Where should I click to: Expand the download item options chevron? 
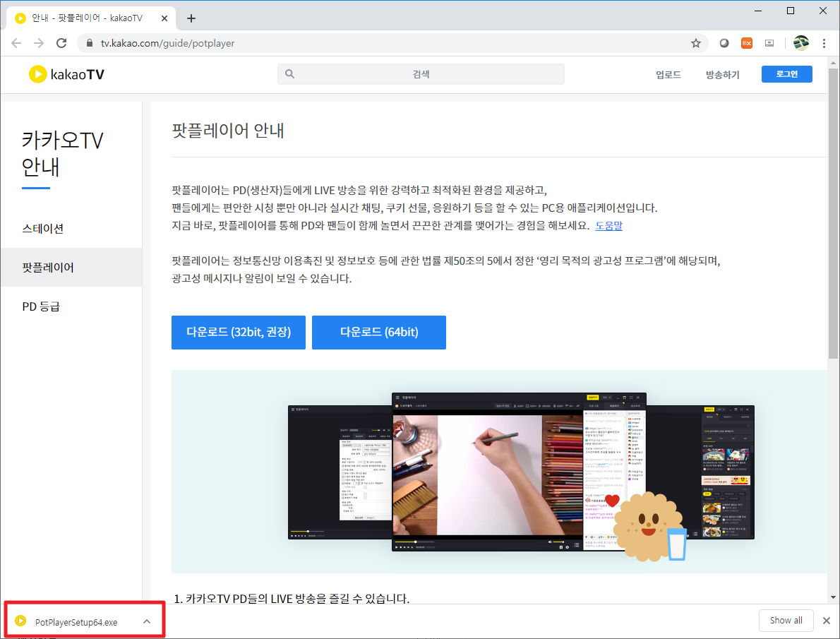click(147, 622)
